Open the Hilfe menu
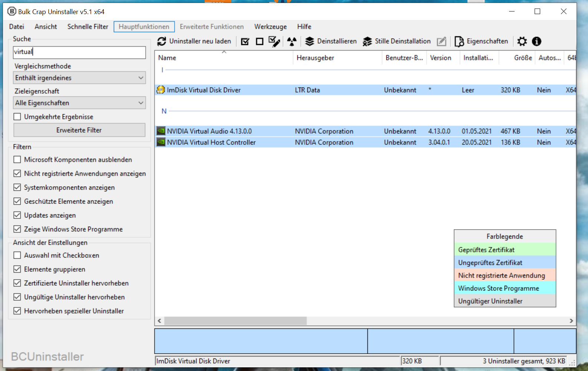The width and height of the screenshot is (588, 371). pyautogui.click(x=304, y=27)
